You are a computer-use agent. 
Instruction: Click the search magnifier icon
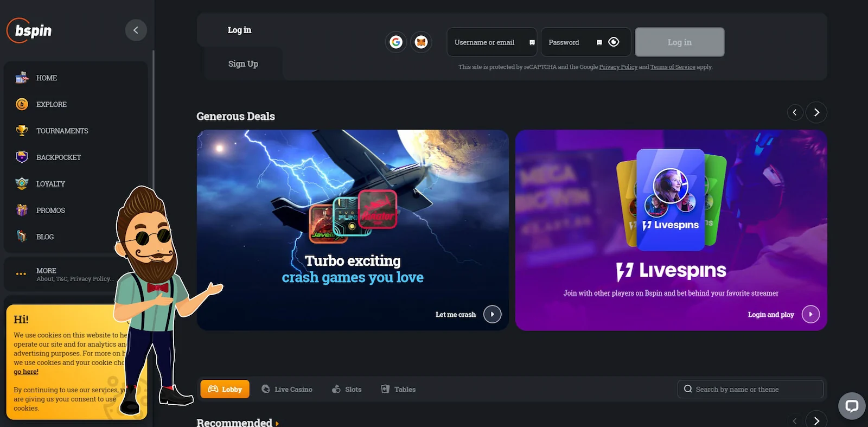pyautogui.click(x=688, y=389)
